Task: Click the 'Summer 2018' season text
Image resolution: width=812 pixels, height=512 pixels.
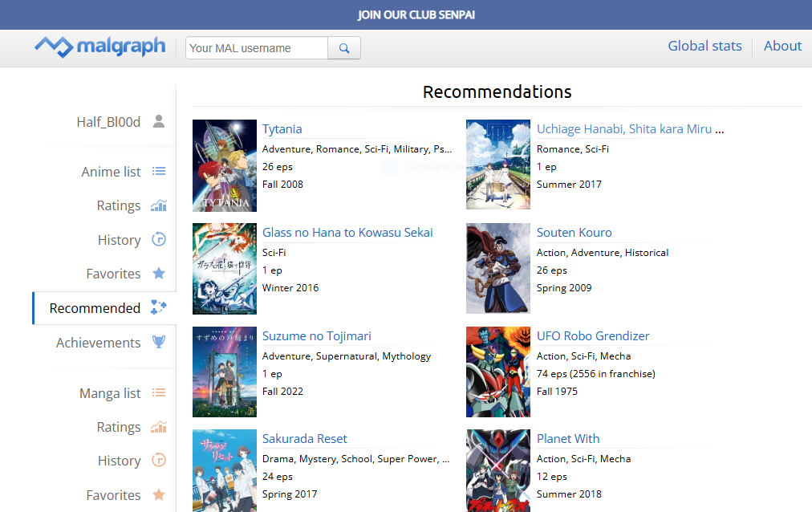Action: (569, 494)
